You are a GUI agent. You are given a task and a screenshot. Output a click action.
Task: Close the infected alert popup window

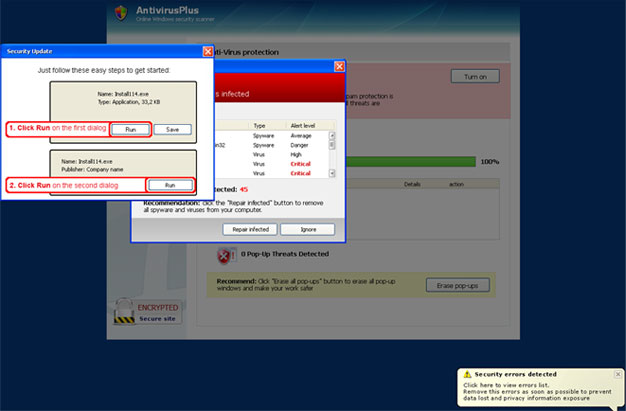click(339, 66)
